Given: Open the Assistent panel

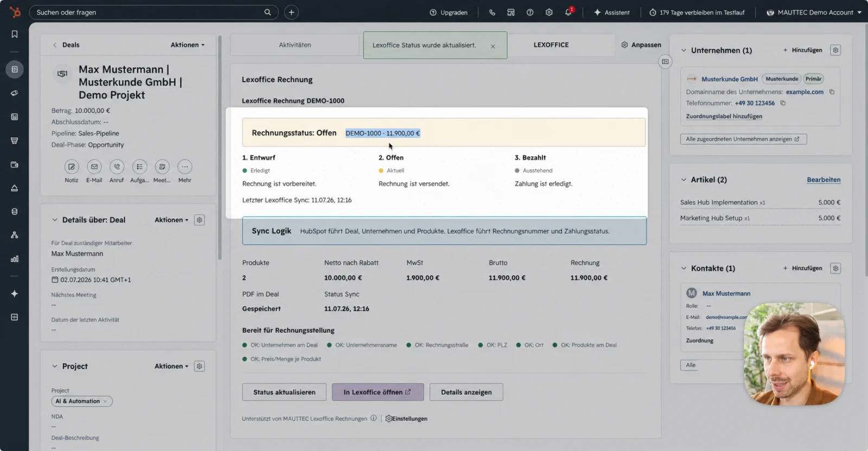Looking at the screenshot, I should coord(612,12).
